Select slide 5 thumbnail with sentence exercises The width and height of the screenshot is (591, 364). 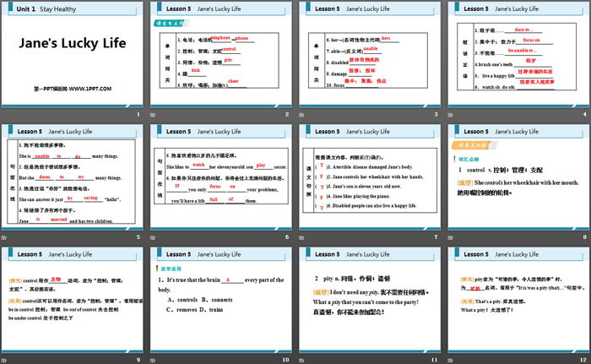point(73,177)
